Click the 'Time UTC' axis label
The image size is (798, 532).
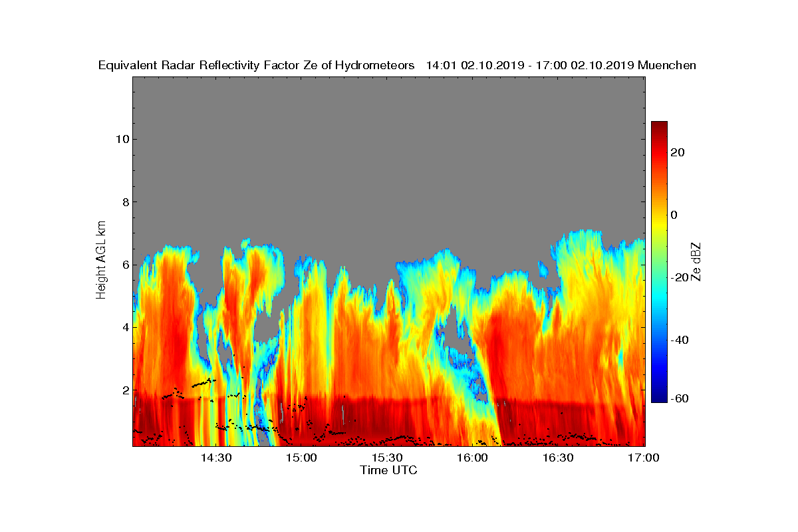(x=389, y=470)
